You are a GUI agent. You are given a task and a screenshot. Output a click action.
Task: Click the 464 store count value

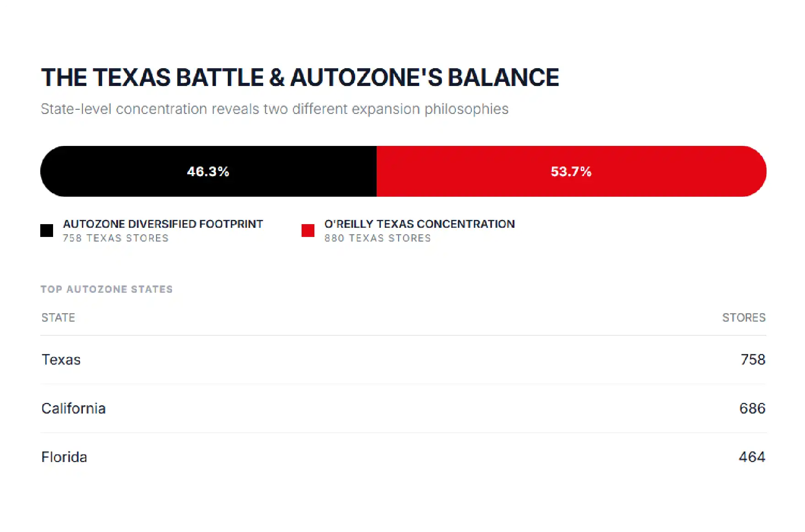752,457
